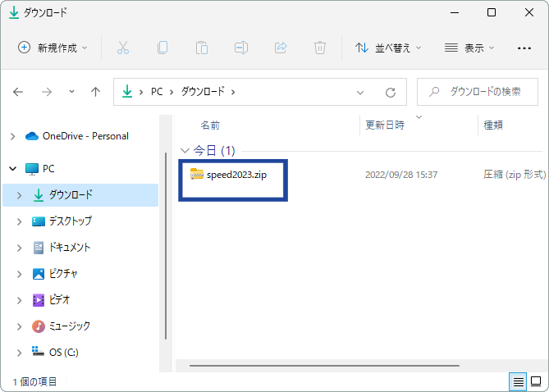The width and height of the screenshot is (549, 392).
Task: Sort by the 更新日時 column header
Action: [x=385, y=125]
